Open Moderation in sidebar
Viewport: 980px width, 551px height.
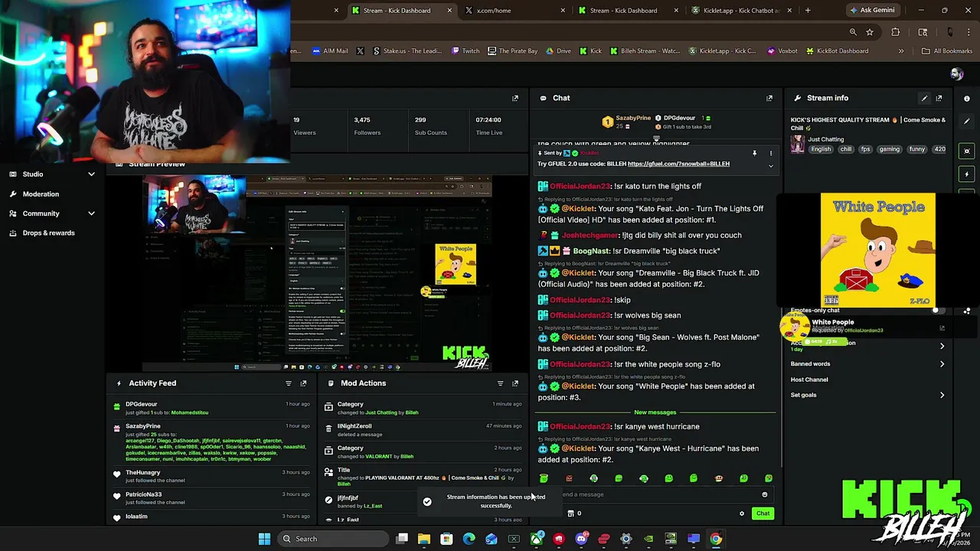coord(41,194)
